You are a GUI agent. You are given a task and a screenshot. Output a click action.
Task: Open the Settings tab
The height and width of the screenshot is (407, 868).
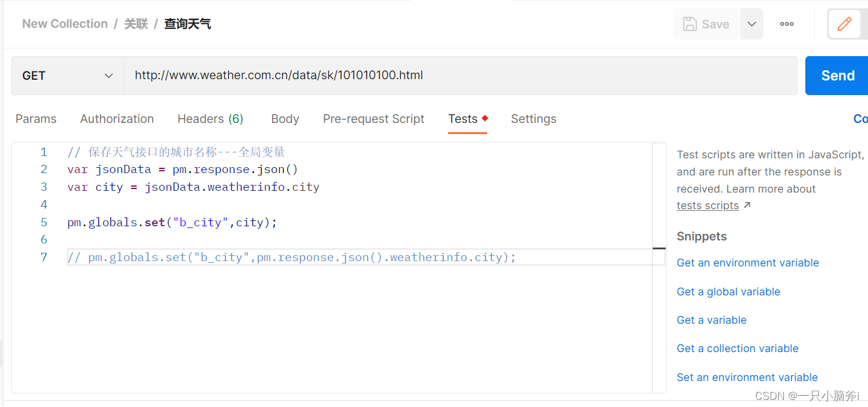point(533,119)
